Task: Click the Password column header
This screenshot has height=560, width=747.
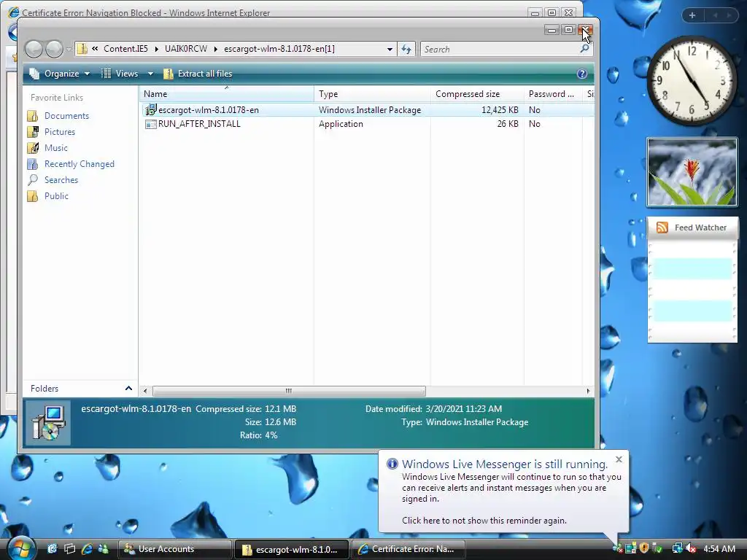Action: [553, 94]
